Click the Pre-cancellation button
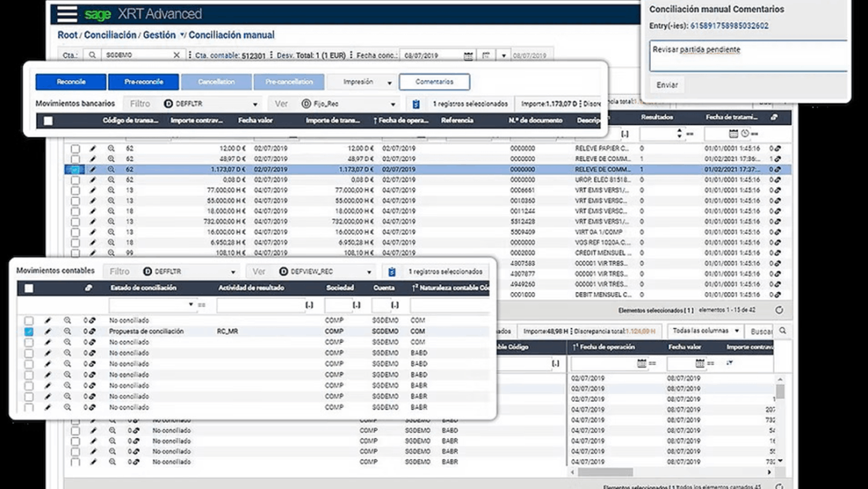 coord(289,82)
